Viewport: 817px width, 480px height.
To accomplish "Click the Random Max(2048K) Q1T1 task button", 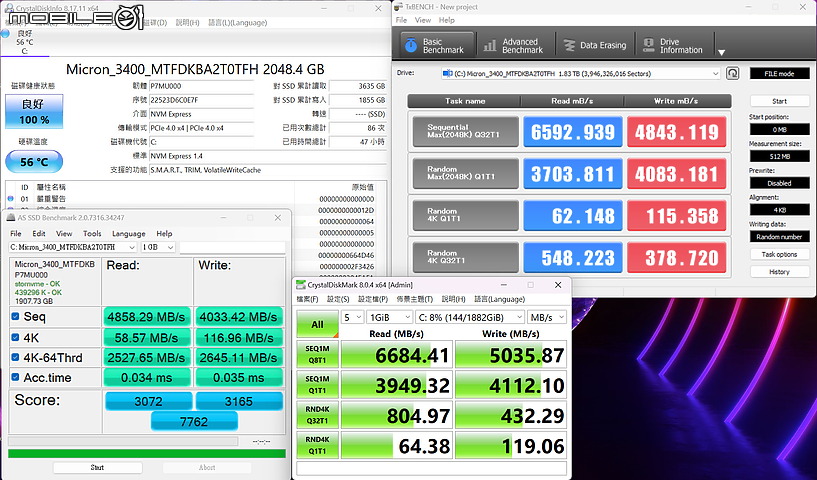I will 465,173.
